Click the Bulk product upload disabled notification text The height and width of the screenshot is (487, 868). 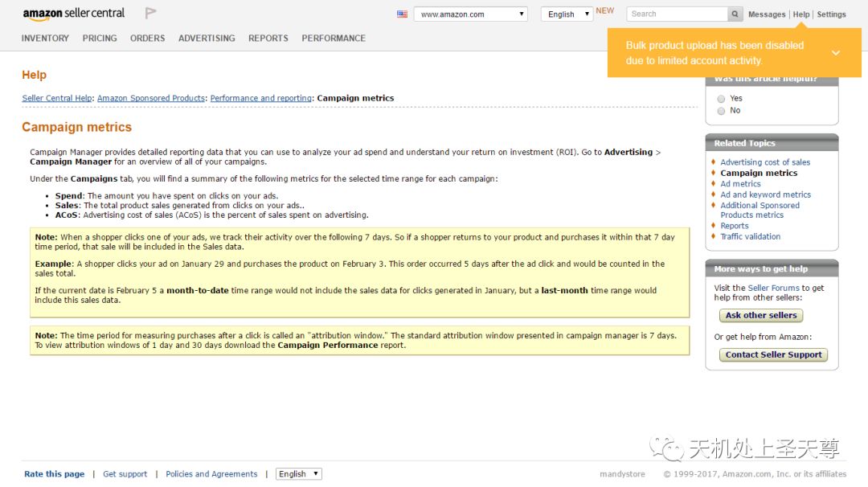714,53
